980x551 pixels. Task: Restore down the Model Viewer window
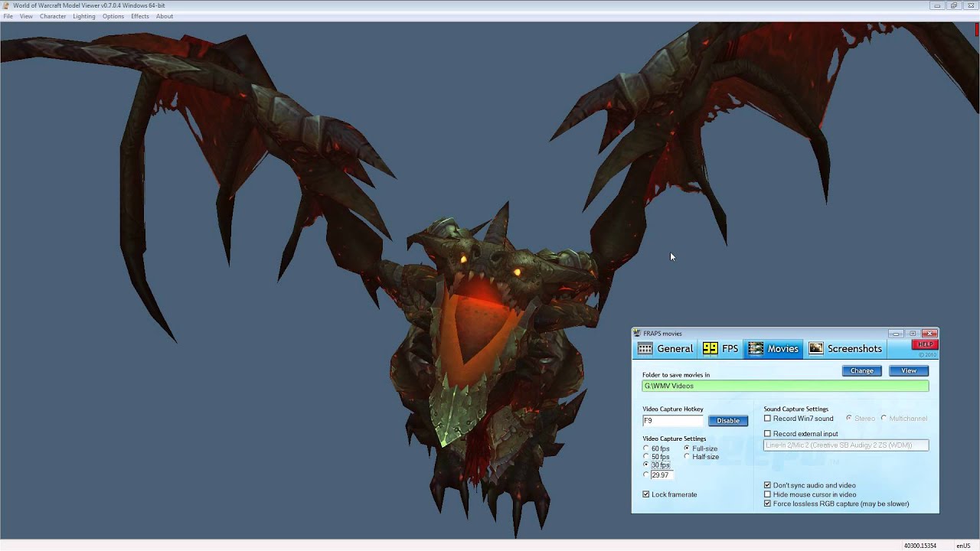click(954, 5)
